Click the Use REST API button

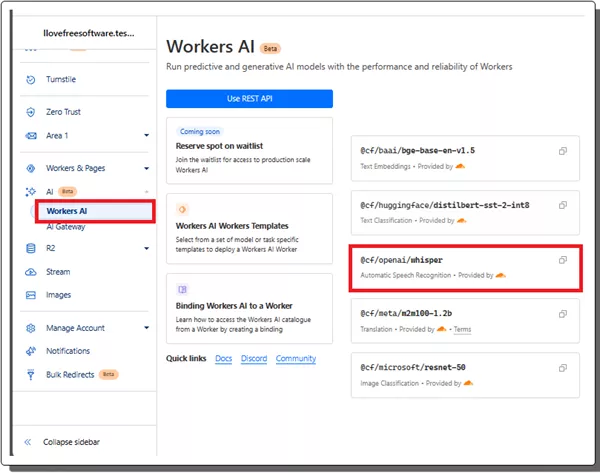(249, 99)
